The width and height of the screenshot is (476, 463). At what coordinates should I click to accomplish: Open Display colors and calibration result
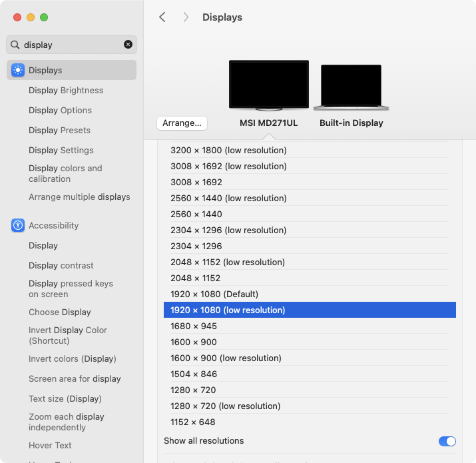(x=65, y=173)
